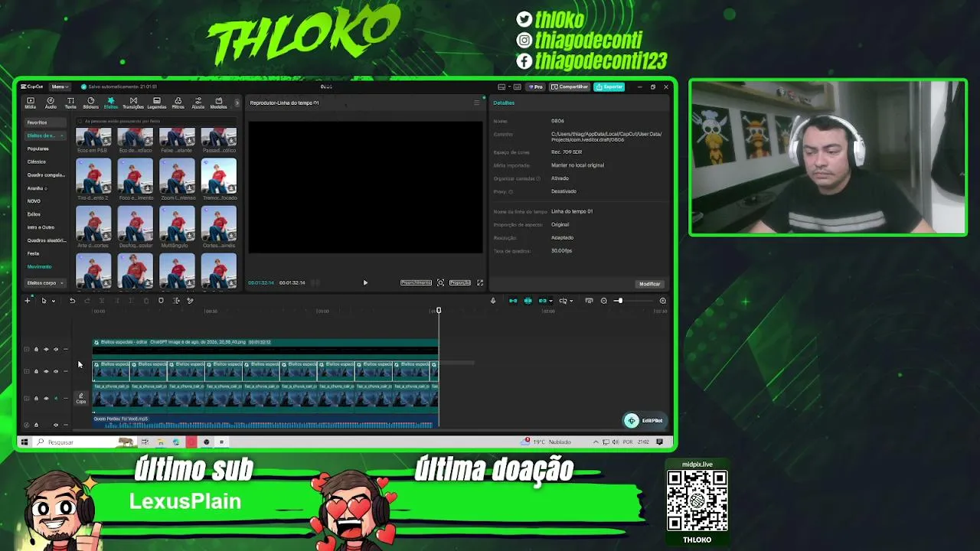
Task: Open the Windows Start menu
Action: pos(24,442)
